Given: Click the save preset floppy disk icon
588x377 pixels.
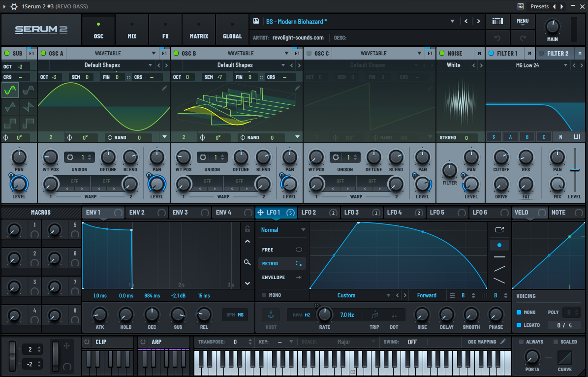Looking at the screenshot, I should click(256, 21).
